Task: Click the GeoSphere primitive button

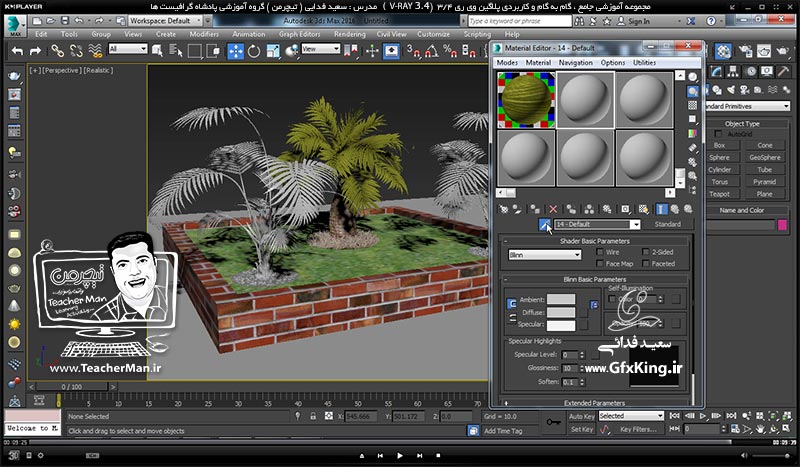Action: (x=765, y=158)
